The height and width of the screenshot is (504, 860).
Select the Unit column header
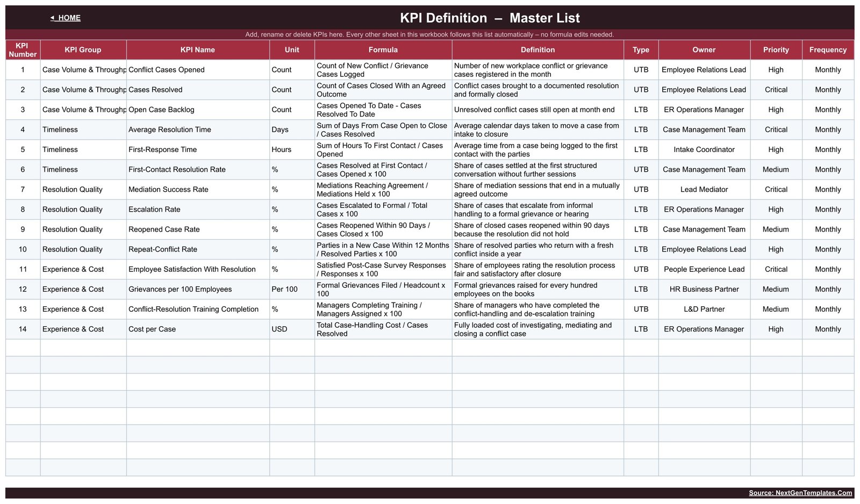[x=292, y=50]
